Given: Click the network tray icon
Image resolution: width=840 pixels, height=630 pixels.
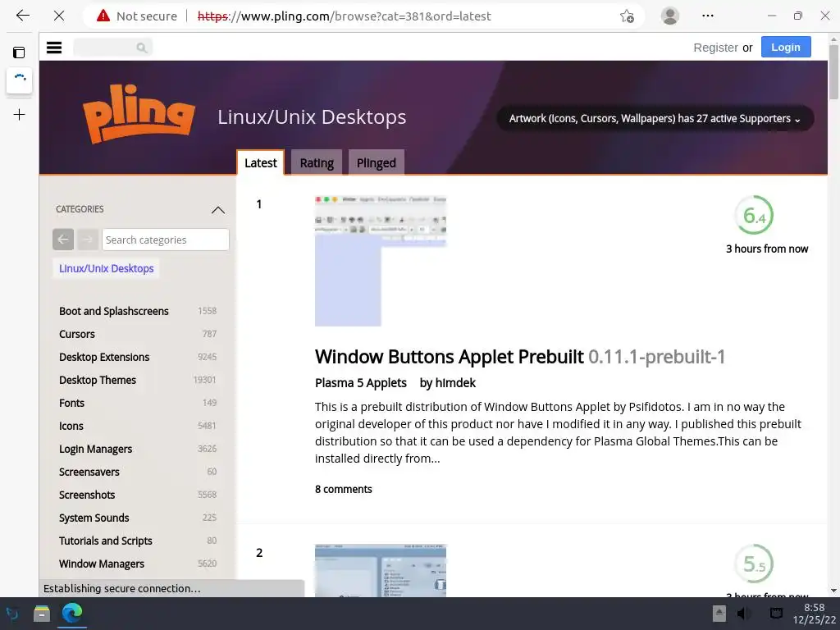Looking at the screenshot, I should coord(776,614).
